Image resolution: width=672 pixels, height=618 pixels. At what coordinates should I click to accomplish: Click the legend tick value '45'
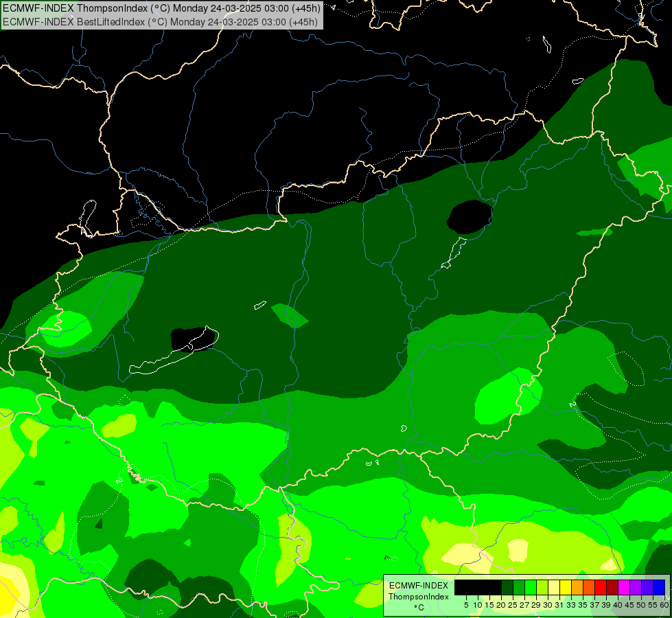(629, 605)
